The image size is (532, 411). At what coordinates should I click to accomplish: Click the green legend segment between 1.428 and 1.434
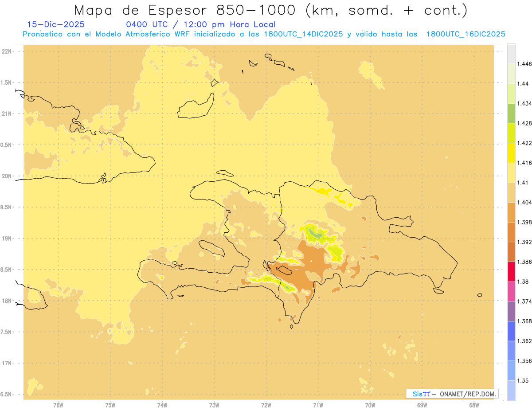[x=511, y=114]
